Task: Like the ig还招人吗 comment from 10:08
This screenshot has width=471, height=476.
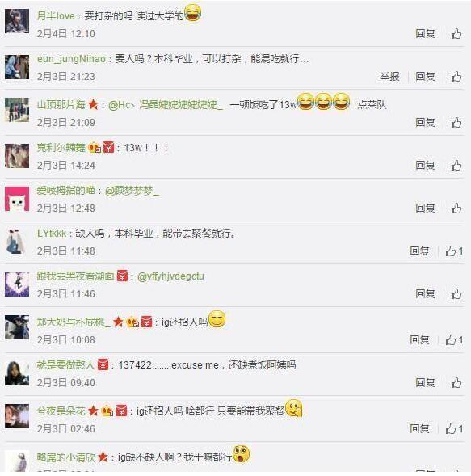Action: (454, 340)
